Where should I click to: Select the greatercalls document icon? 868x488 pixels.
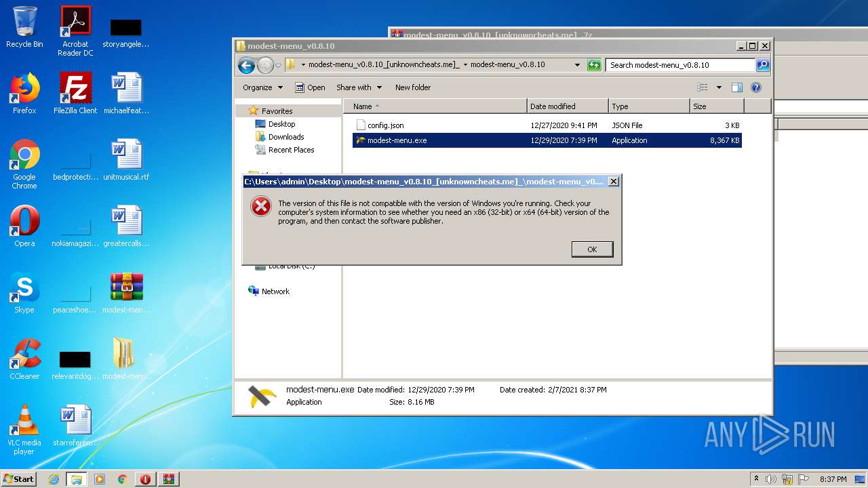click(x=126, y=226)
